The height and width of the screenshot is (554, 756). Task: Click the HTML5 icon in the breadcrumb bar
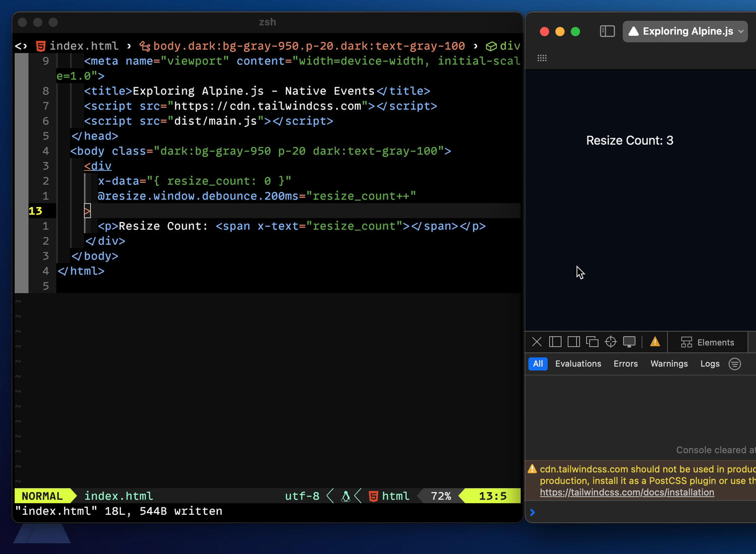[x=40, y=46]
